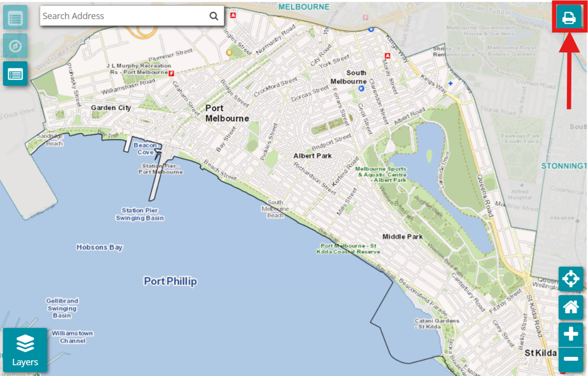Open the legend button in sidebar
The height and width of the screenshot is (376, 588).
point(15,74)
